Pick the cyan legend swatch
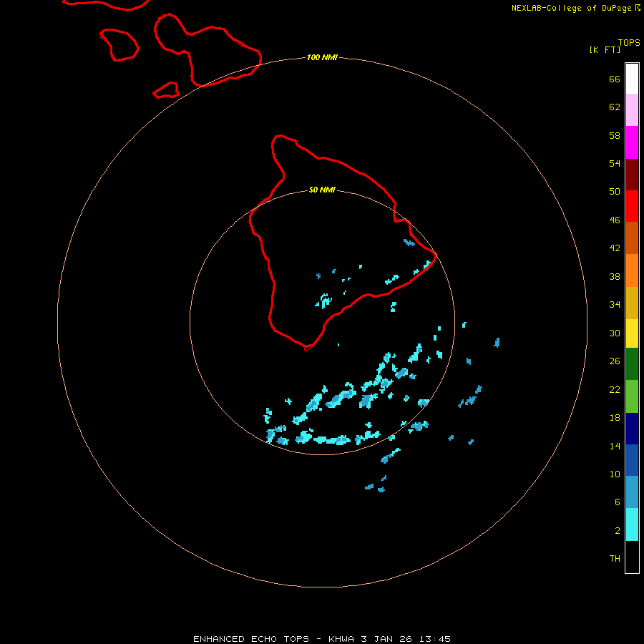 coord(632,525)
